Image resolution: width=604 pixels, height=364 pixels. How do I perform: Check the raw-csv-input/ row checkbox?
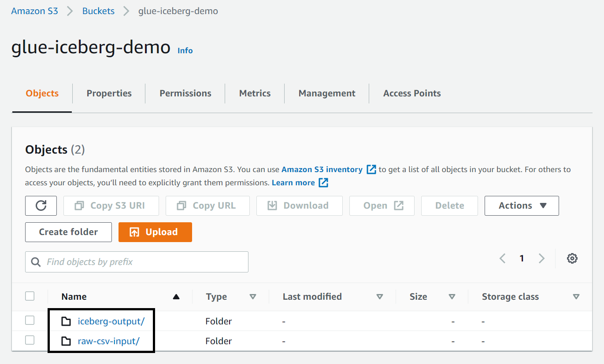30,340
